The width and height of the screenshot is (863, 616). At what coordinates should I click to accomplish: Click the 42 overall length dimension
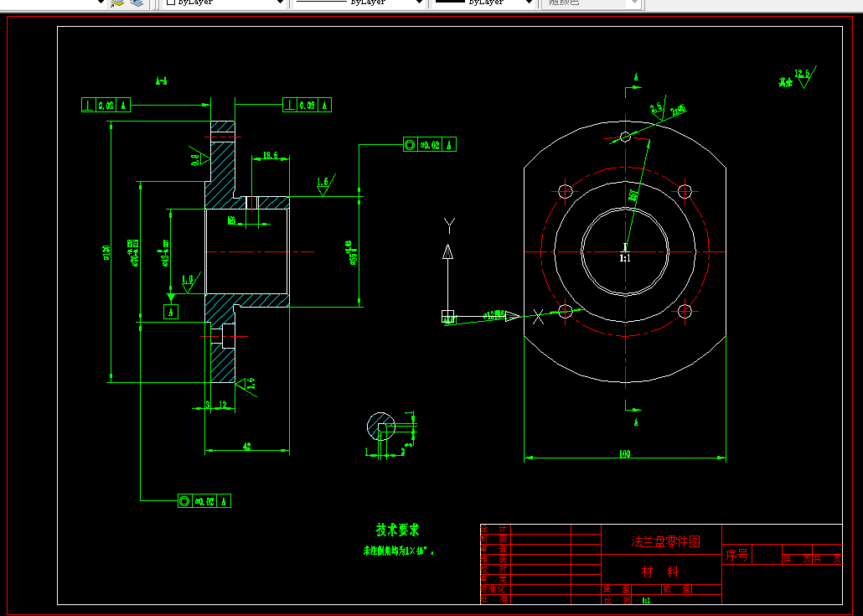coord(246,447)
